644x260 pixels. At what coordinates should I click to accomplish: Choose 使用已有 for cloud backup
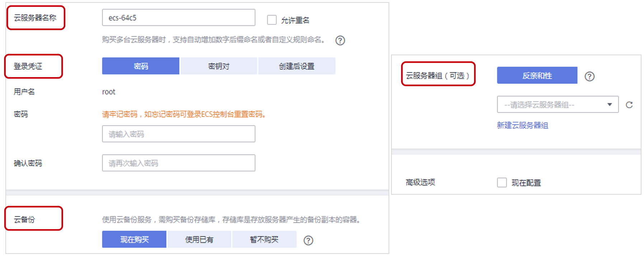tap(199, 239)
